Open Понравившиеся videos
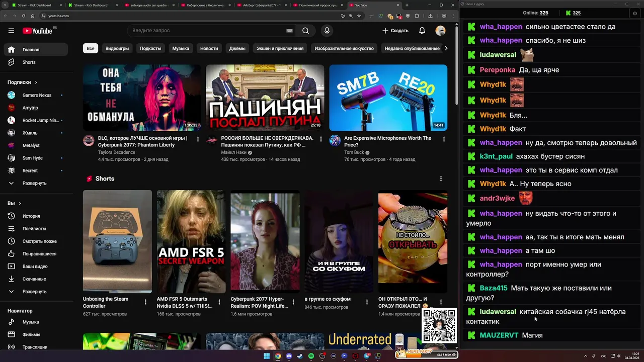644x362 pixels. coord(36,254)
